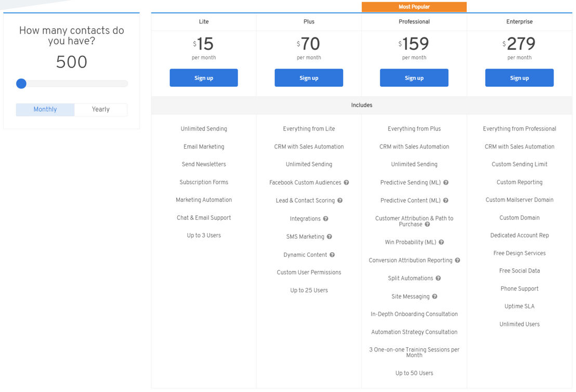Click question mark beside SMS Marketing
Screen dimensions: 576x392
click(330, 237)
